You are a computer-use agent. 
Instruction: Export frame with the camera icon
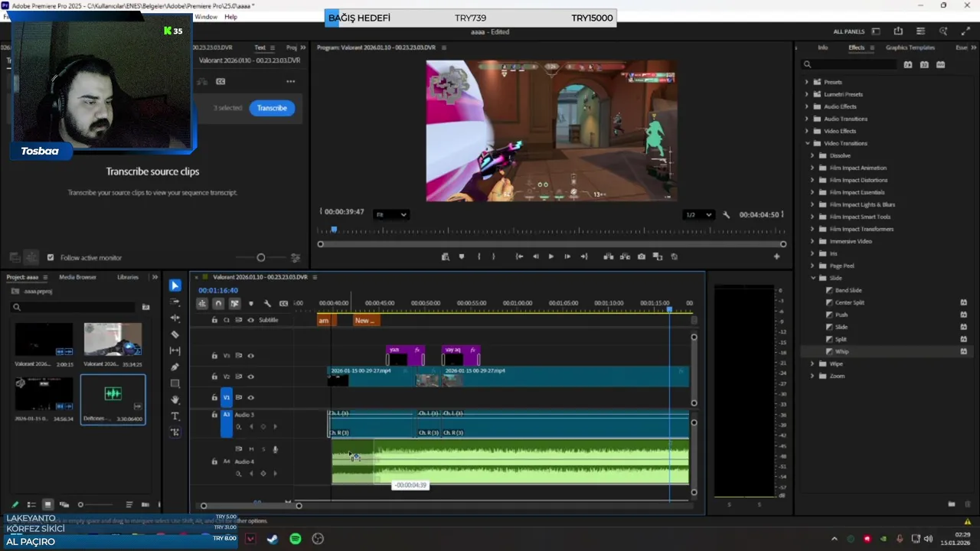[x=642, y=256]
